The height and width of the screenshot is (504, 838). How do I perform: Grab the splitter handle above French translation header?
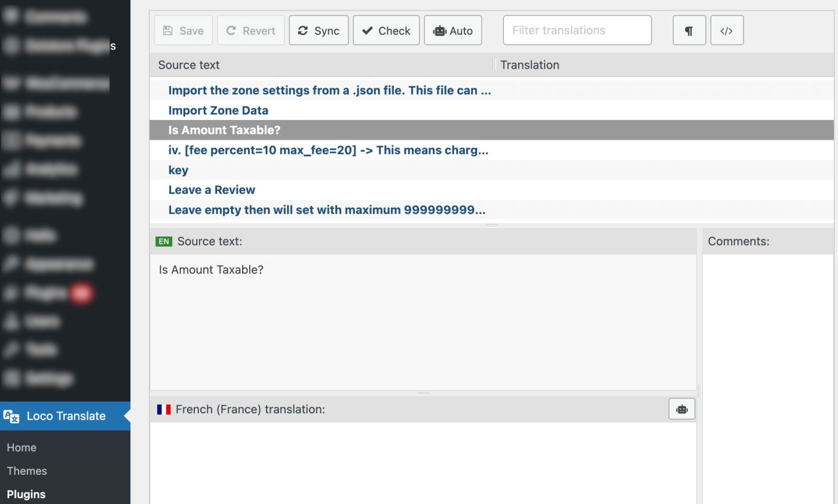pyautogui.click(x=423, y=393)
